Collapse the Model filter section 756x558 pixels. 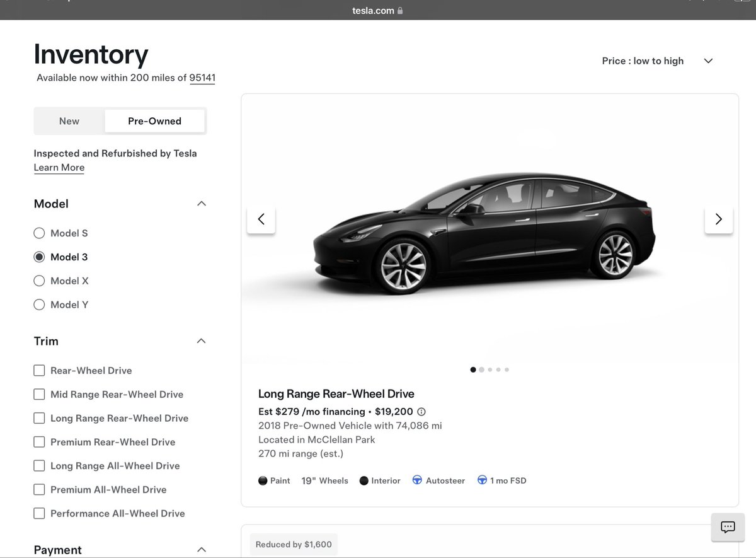point(202,204)
